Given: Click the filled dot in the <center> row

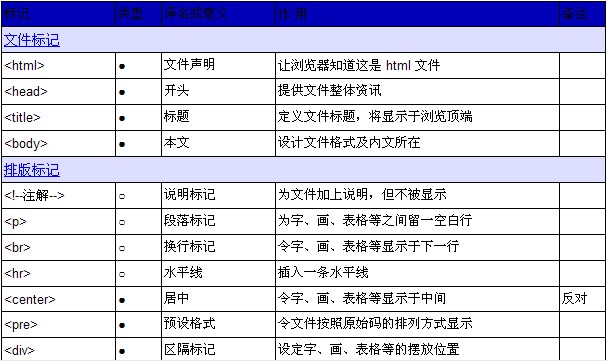Looking at the screenshot, I should click(x=122, y=300).
